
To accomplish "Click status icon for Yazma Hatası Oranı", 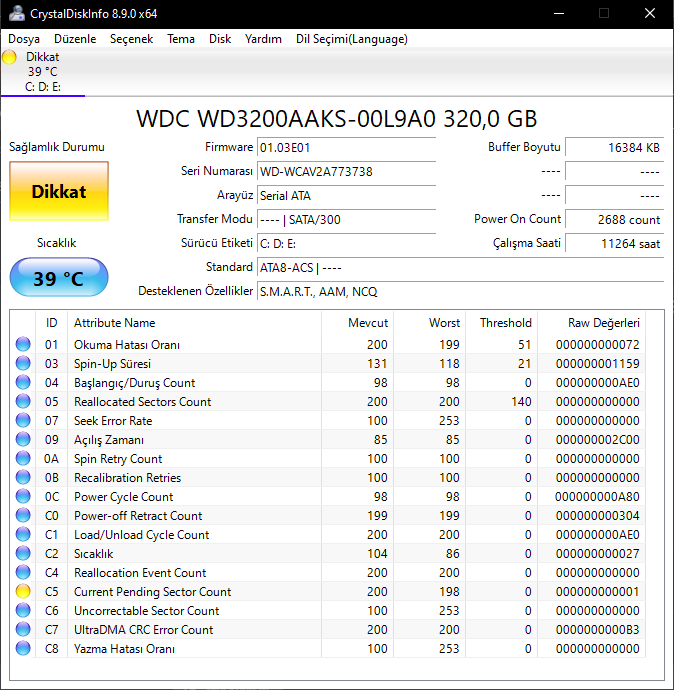I will click(x=23, y=648).
